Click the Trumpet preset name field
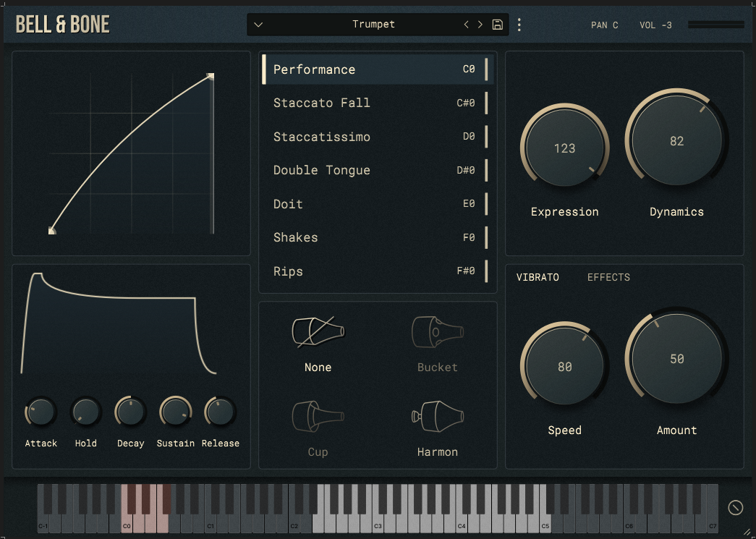The height and width of the screenshot is (539, 756). [x=373, y=25]
